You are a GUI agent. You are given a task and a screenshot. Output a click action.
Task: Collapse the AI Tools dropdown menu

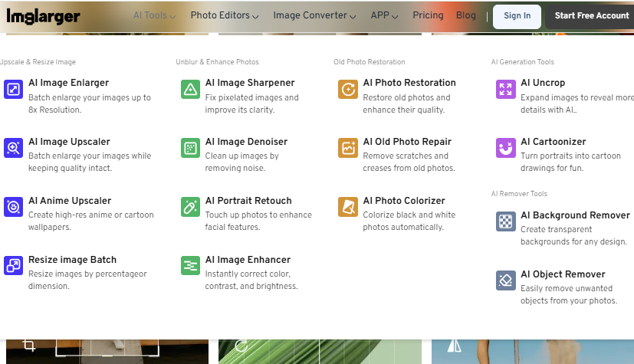[x=154, y=15]
